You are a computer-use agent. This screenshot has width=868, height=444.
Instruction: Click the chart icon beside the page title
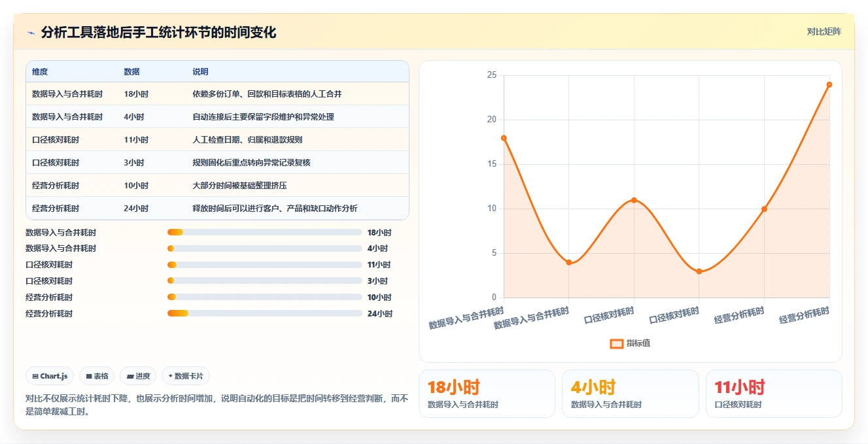(x=31, y=33)
